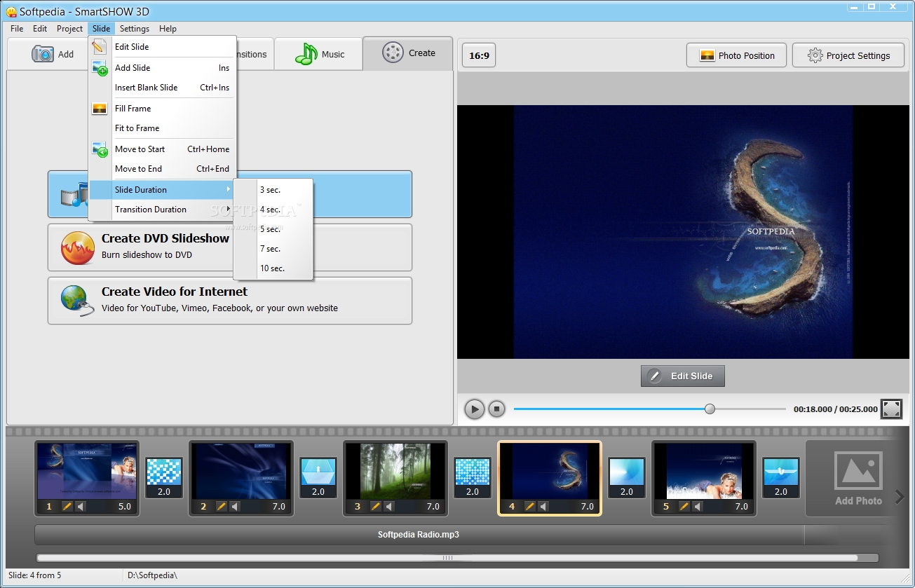
Task: Open Project Settings
Action: [x=848, y=55]
